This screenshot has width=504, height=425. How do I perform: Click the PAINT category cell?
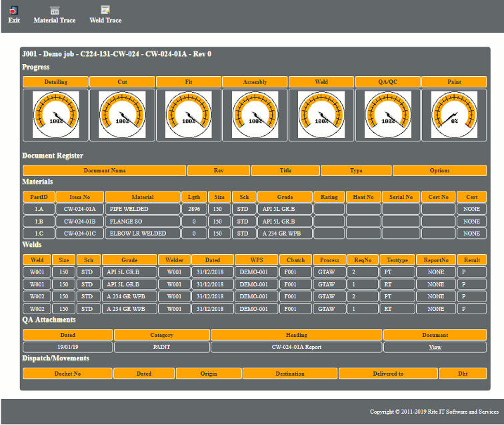pyautogui.click(x=162, y=347)
